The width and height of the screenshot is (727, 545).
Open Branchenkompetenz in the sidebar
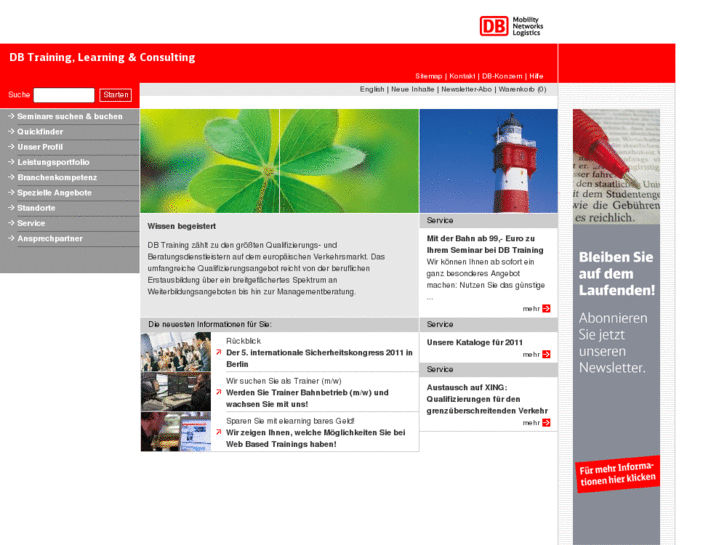57,178
